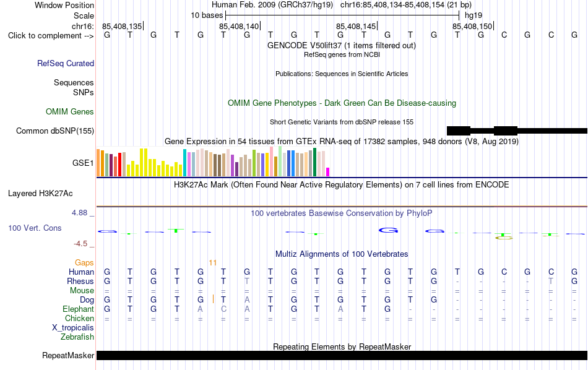Select the RepeatMasker track label

point(68,355)
